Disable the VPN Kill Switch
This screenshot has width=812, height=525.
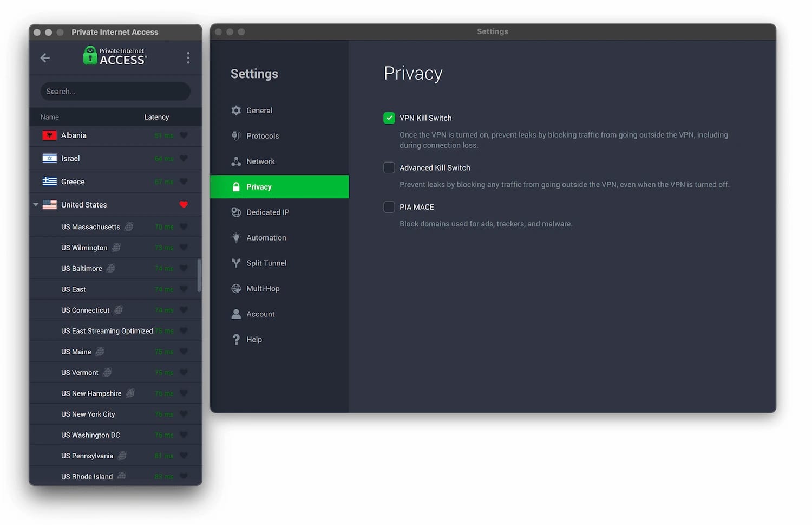[x=389, y=118]
